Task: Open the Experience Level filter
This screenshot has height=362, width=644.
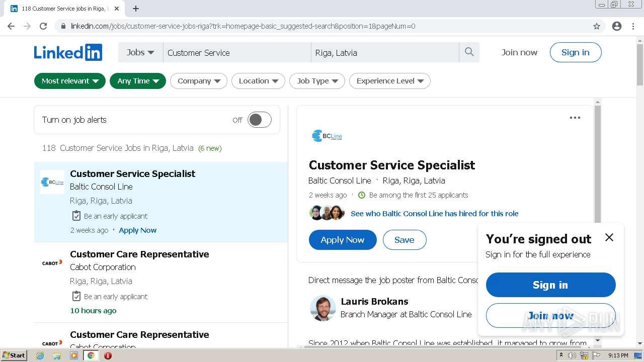Action: (390, 81)
